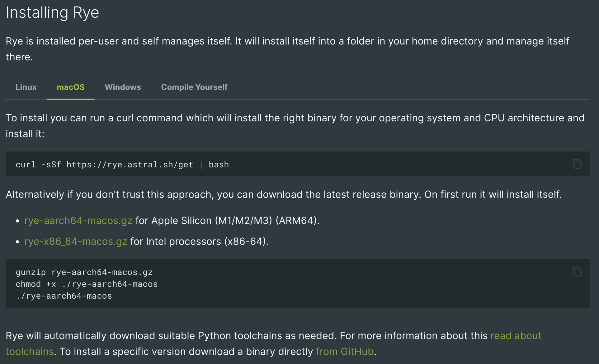Click the Installing Rye heading
The width and height of the screenshot is (599, 364).
click(52, 13)
